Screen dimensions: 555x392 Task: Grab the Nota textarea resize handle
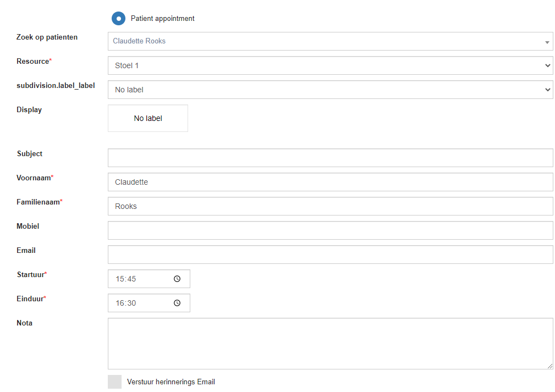549,366
